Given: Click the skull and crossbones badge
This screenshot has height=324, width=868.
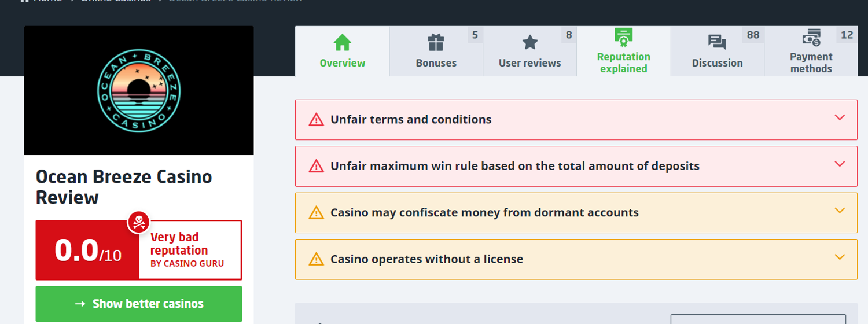Looking at the screenshot, I should coord(139,222).
